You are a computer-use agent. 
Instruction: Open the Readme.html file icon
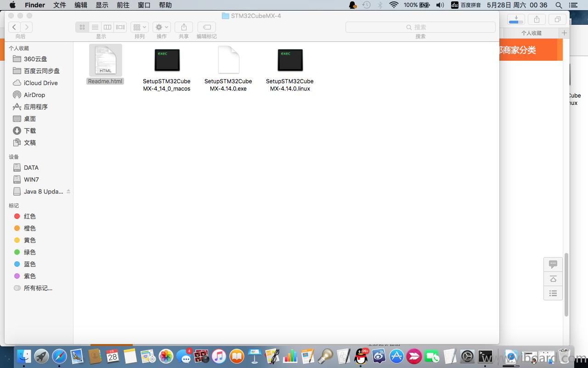[x=106, y=60]
